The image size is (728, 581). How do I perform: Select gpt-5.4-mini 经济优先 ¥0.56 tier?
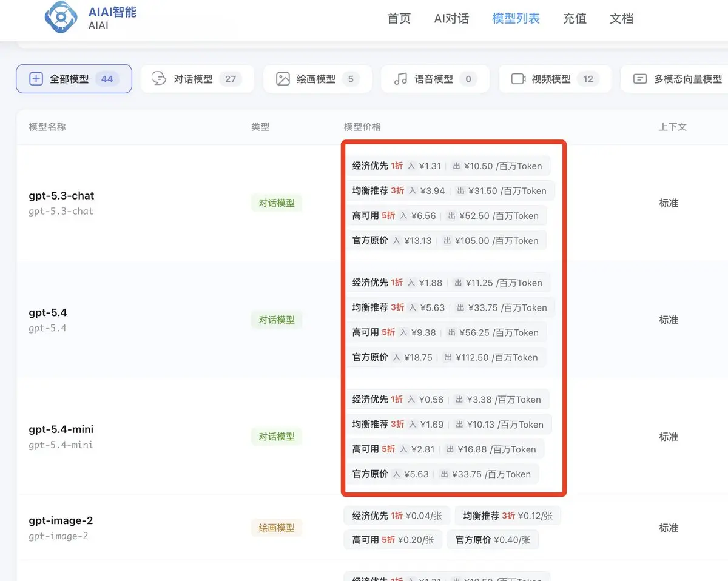pos(447,400)
